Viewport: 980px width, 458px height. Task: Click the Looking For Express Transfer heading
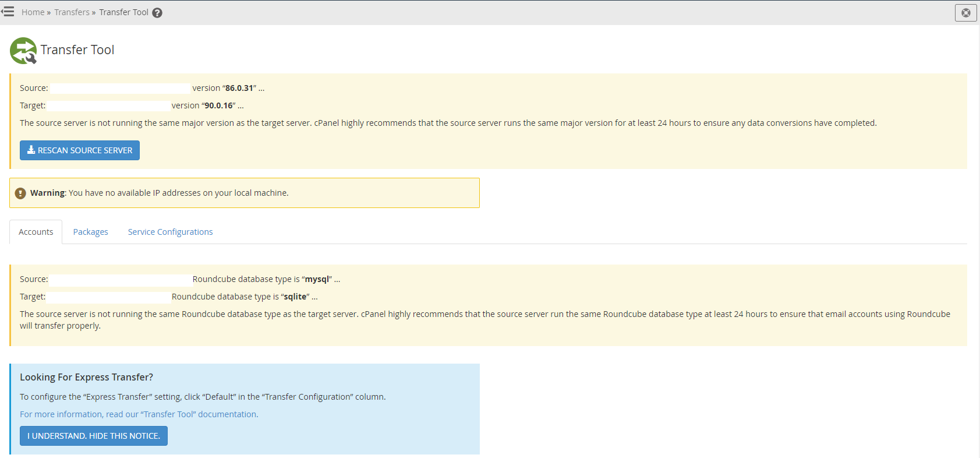coord(87,377)
